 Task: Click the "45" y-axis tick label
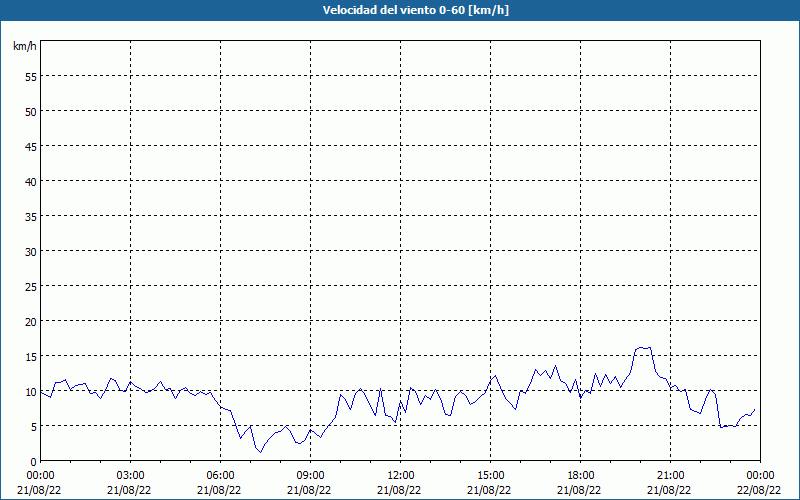[31, 147]
